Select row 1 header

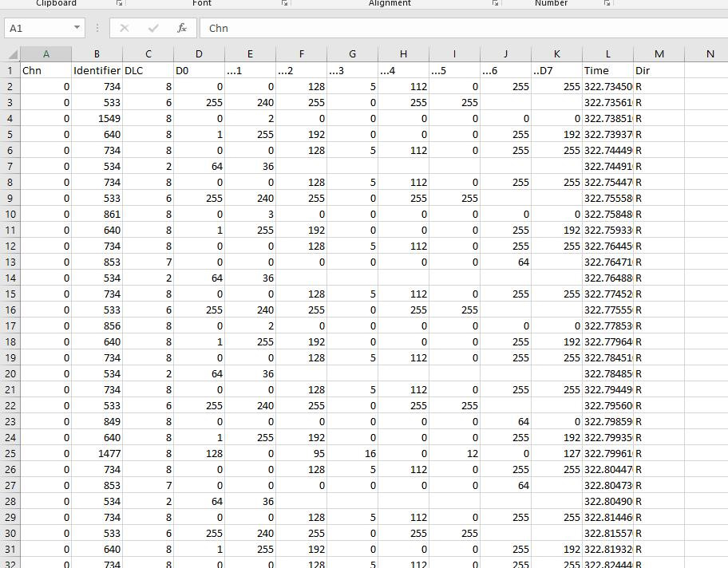pos(10,70)
